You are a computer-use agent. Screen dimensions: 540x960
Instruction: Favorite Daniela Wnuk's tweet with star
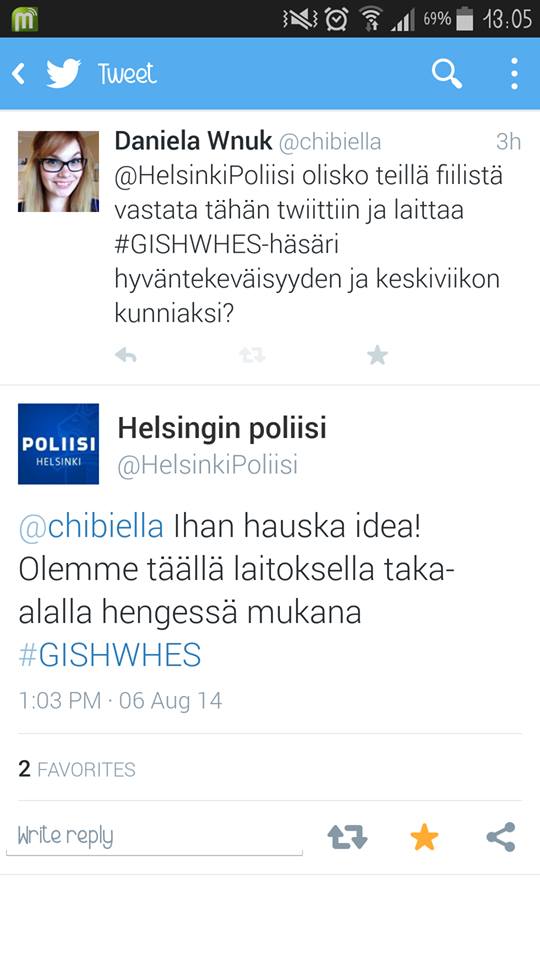(x=378, y=355)
